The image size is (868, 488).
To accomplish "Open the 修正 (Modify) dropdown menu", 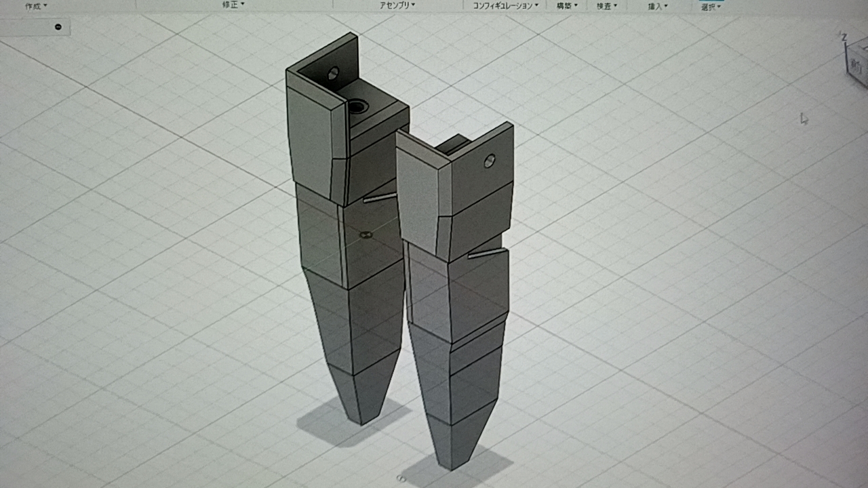I will 234,5.
